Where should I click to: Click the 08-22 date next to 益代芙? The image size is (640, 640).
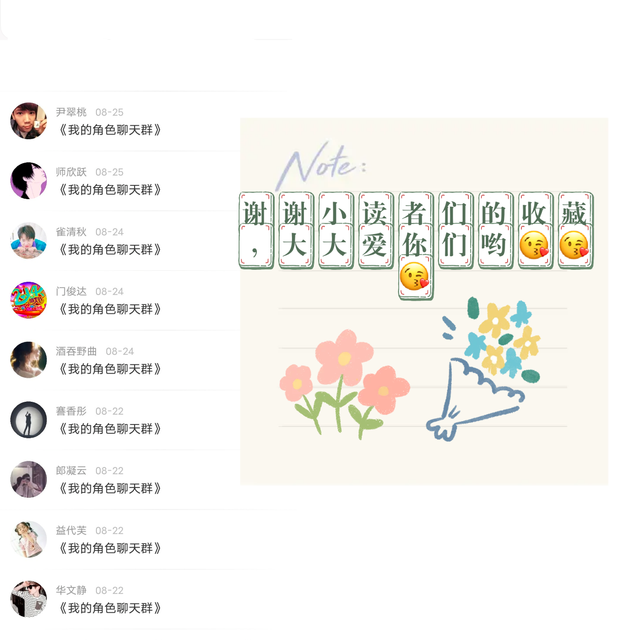[x=109, y=531]
